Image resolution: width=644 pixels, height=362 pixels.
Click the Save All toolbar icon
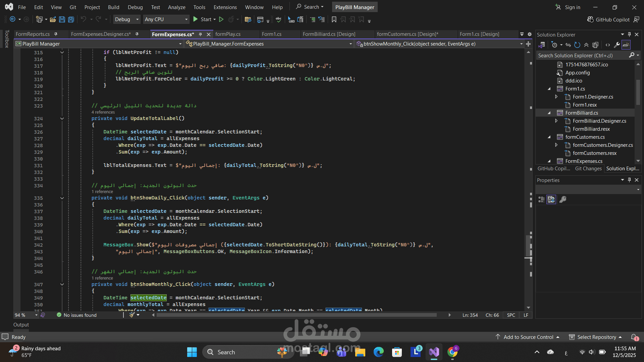coord(71,19)
